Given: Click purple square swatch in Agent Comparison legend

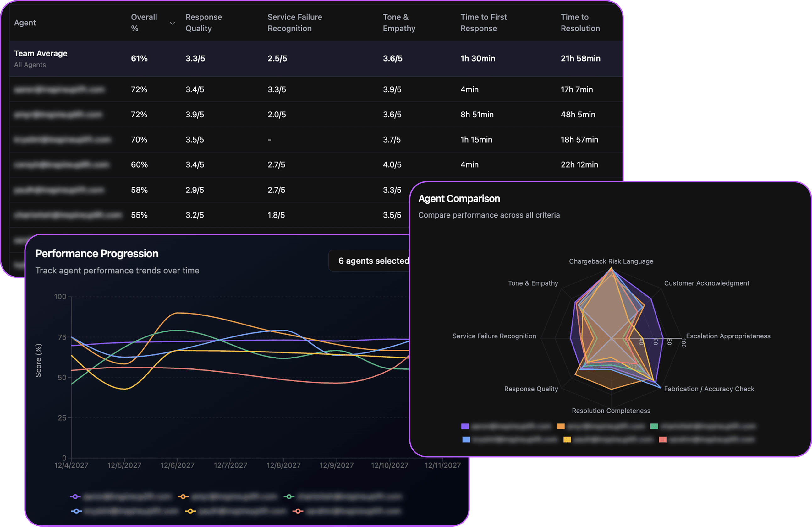Looking at the screenshot, I should (x=465, y=427).
